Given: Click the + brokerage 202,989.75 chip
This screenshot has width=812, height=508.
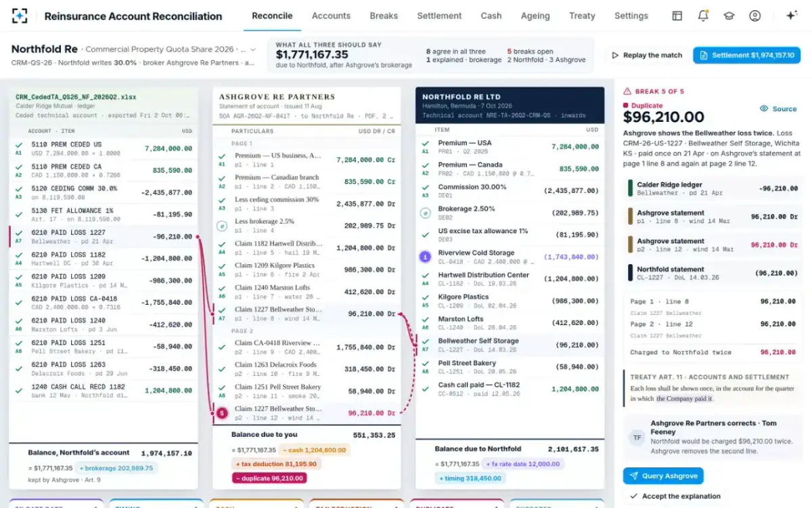Looking at the screenshot, I should pyautogui.click(x=116, y=468).
